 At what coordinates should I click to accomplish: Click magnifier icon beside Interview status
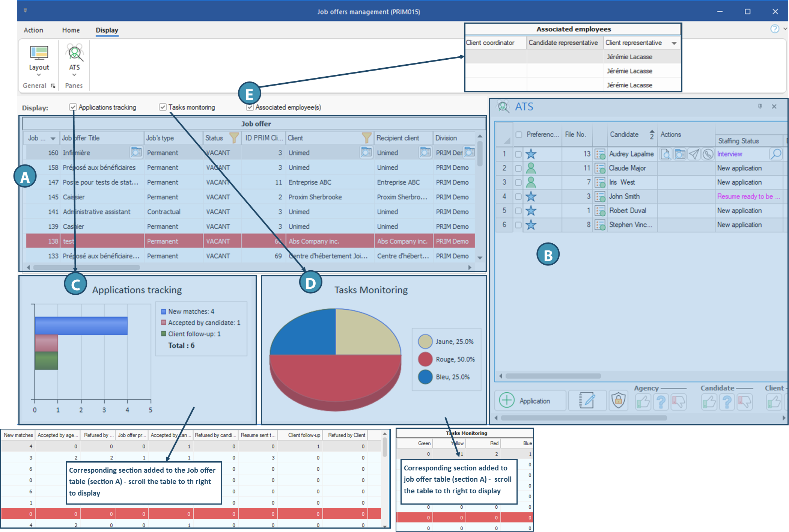coord(775,154)
